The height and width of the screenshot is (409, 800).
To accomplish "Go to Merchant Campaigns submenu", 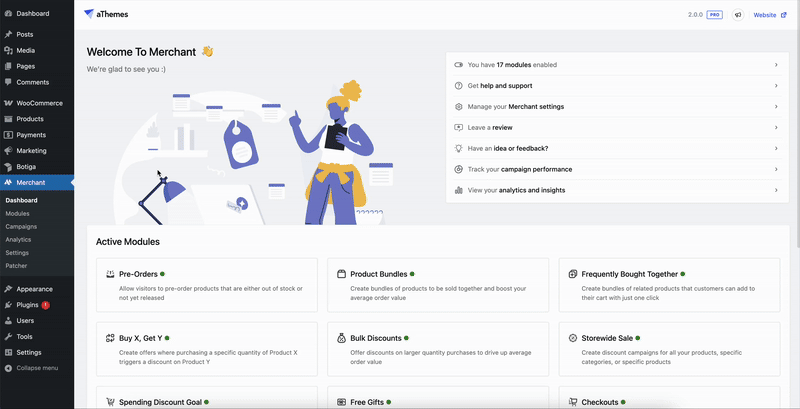I will [x=21, y=226].
